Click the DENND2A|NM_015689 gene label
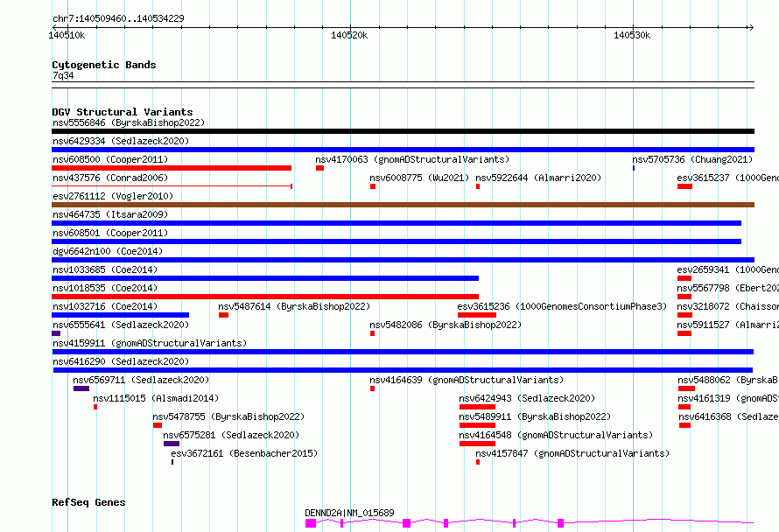779x532 pixels. [350, 513]
